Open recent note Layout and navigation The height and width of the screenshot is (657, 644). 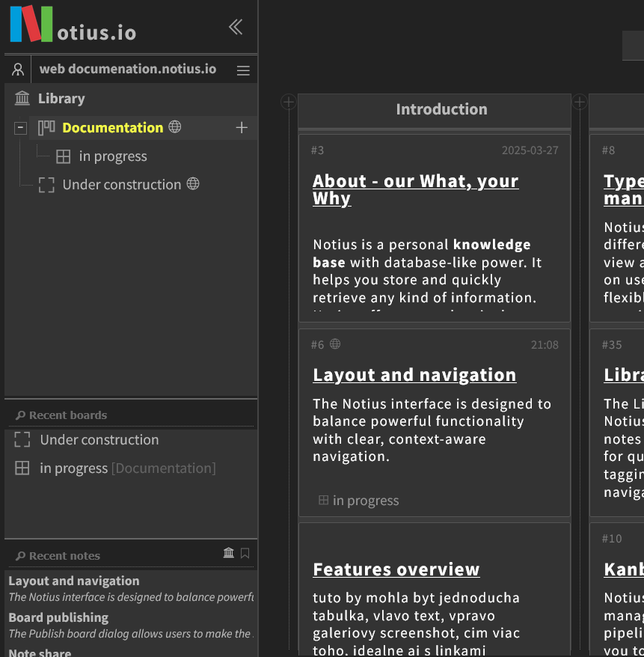74,581
